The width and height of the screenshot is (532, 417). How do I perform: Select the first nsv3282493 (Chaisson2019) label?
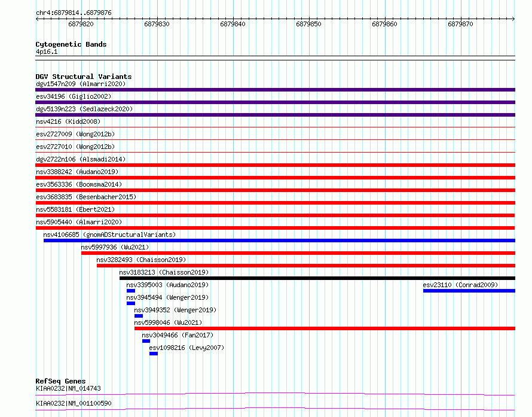pos(141,260)
